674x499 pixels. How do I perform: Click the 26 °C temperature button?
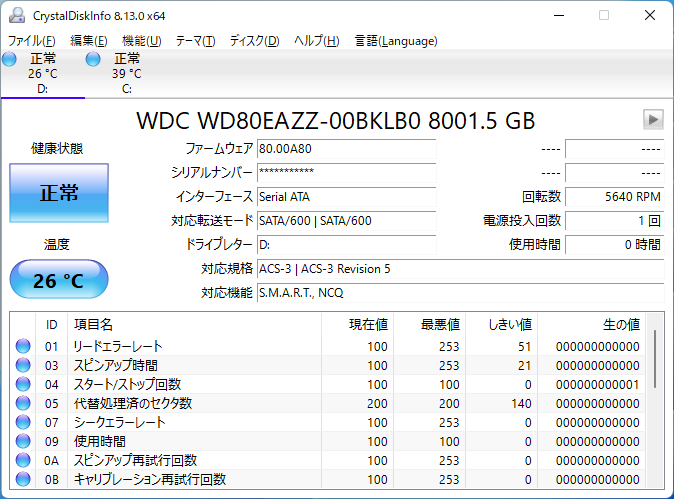click(x=59, y=279)
